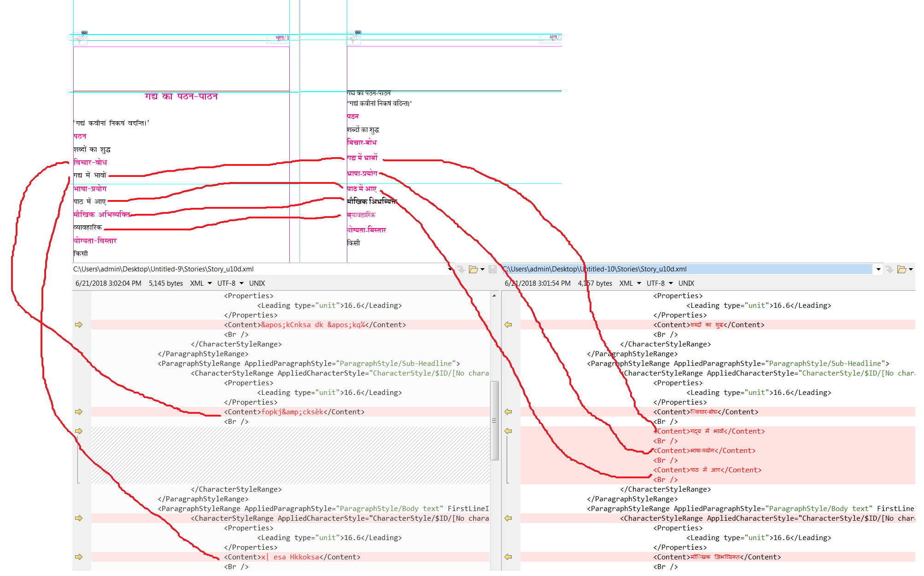The width and height of the screenshot is (924, 576).
Task: Copy right pane शब्दों का Content line left
Action: (508, 325)
